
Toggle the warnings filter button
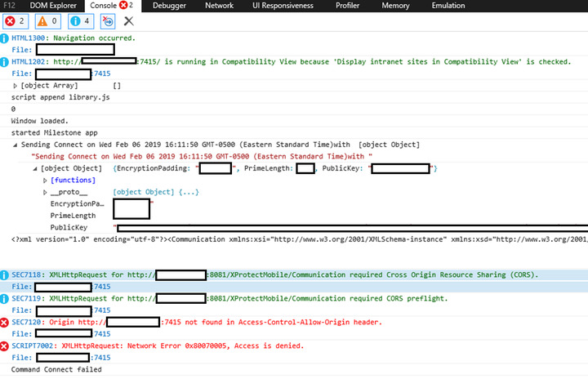coord(49,20)
